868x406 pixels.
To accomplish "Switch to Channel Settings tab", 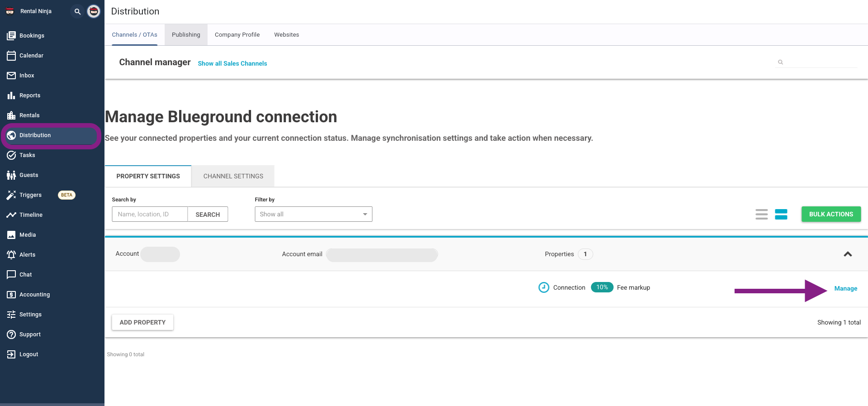I will [x=233, y=176].
